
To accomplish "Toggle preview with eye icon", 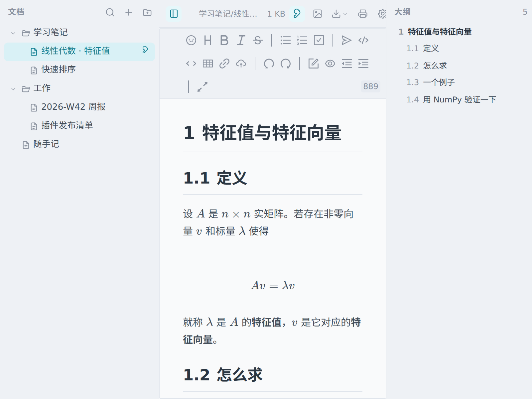I will click(x=330, y=64).
